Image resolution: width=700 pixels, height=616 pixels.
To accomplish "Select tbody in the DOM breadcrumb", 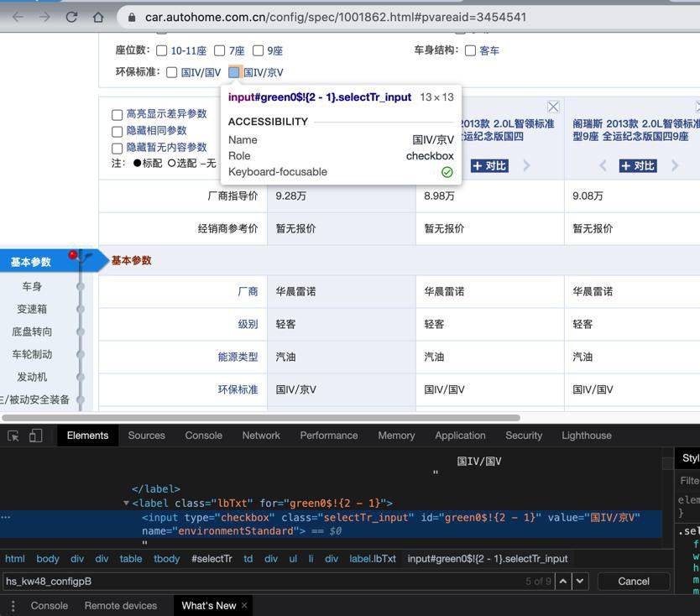I will click(166, 558).
